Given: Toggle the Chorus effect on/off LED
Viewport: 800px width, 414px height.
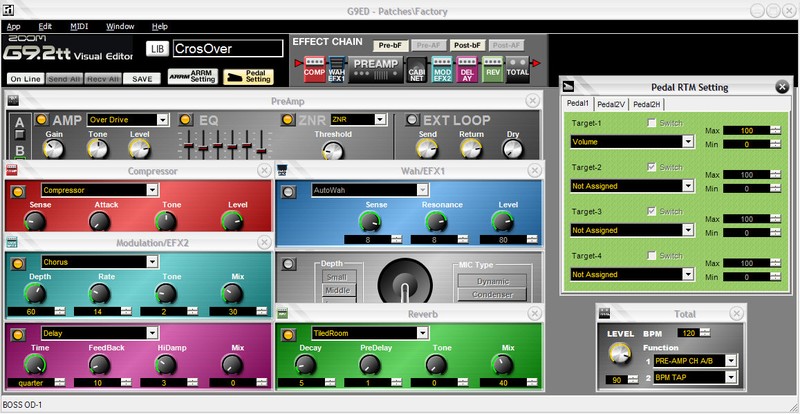Looking at the screenshot, I should pos(19,263).
